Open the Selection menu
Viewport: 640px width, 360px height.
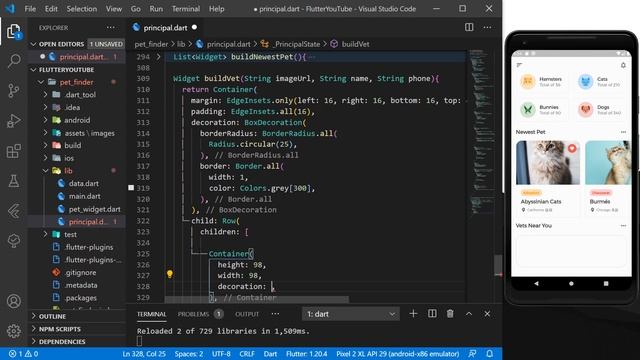point(82,9)
